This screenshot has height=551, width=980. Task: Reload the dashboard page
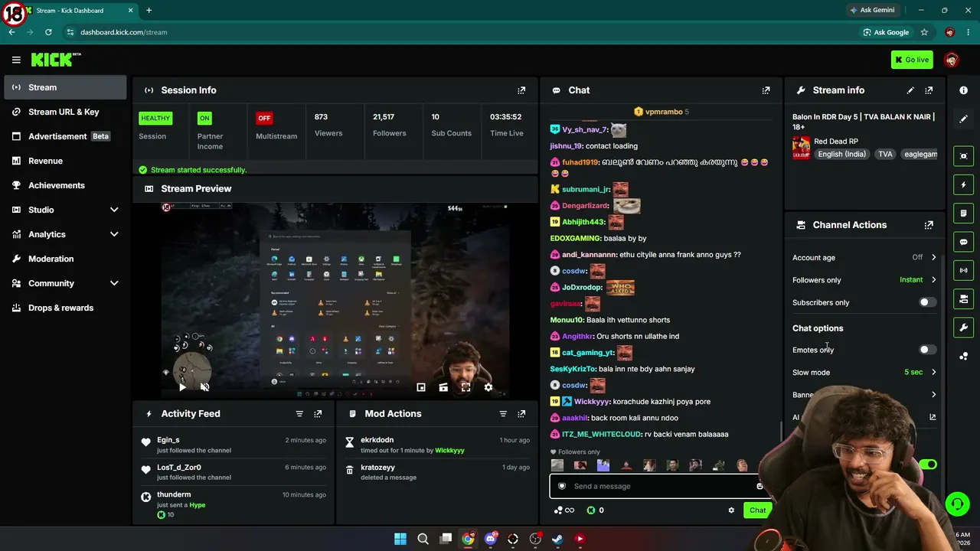48,32
